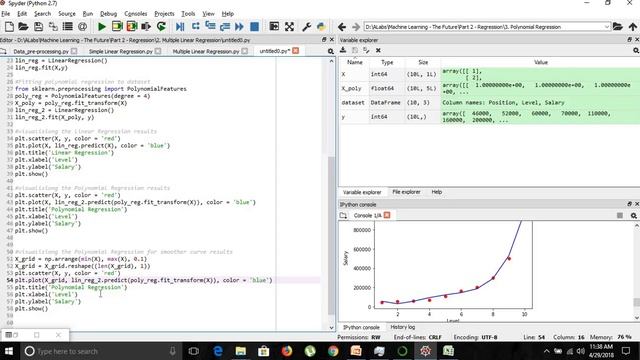Continue debug execution icon
This screenshot has height=360, width=640.
[240, 27]
